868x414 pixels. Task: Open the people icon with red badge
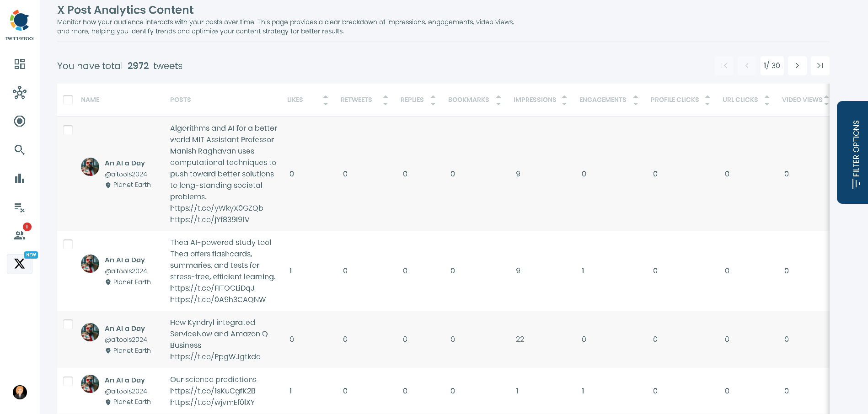coord(20,235)
